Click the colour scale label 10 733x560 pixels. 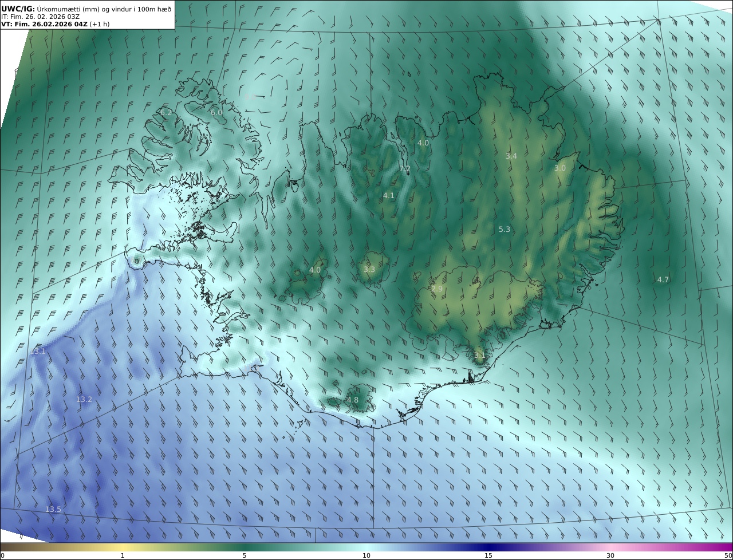click(x=366, y=555)
